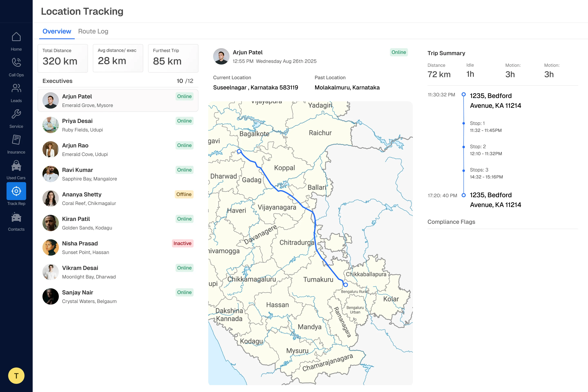Click the Chitradurga label on map
This screenshot has width=588, height=392.
297,242
